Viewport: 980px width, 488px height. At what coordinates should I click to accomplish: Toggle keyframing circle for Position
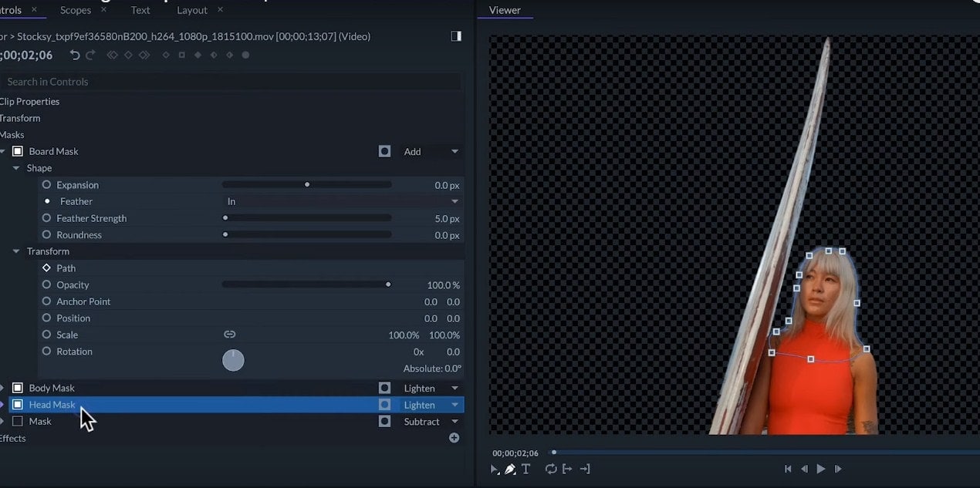[x=46, y=318]
